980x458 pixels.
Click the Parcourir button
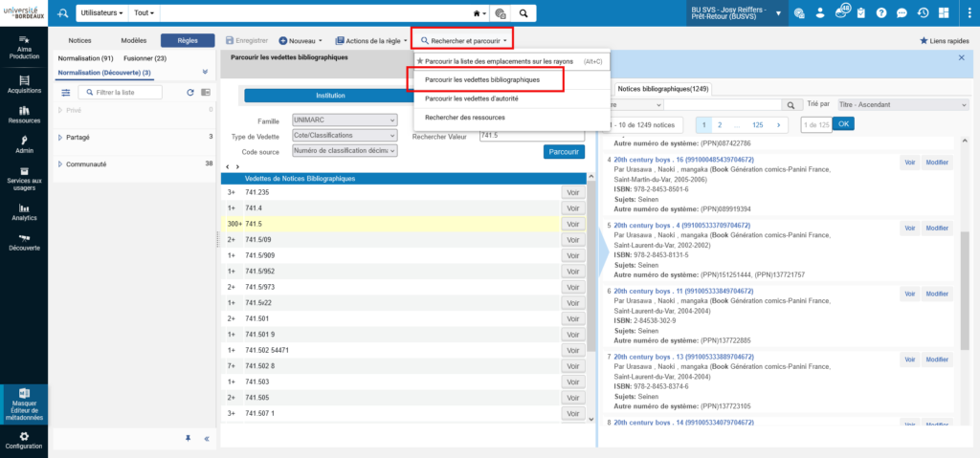point(564,151)
